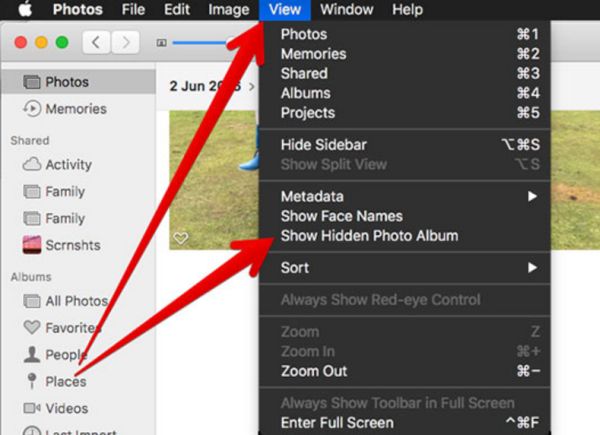Viewport: 600px width, 435px height.
Task: Minimize the Photos window with yellow button
Action: point(41,42)
